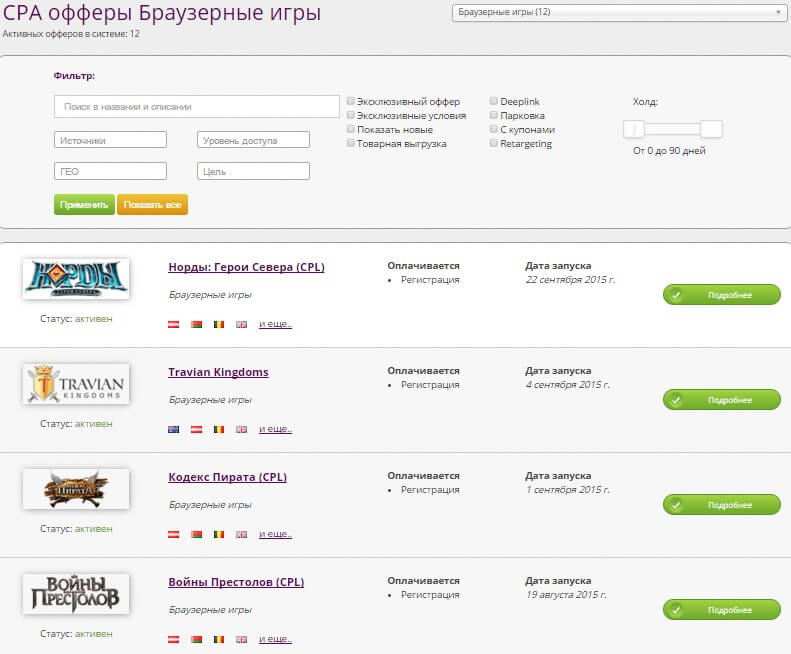
Task: Click the Austria flag in Кодекс Пирата row
Action: (174, 534)
